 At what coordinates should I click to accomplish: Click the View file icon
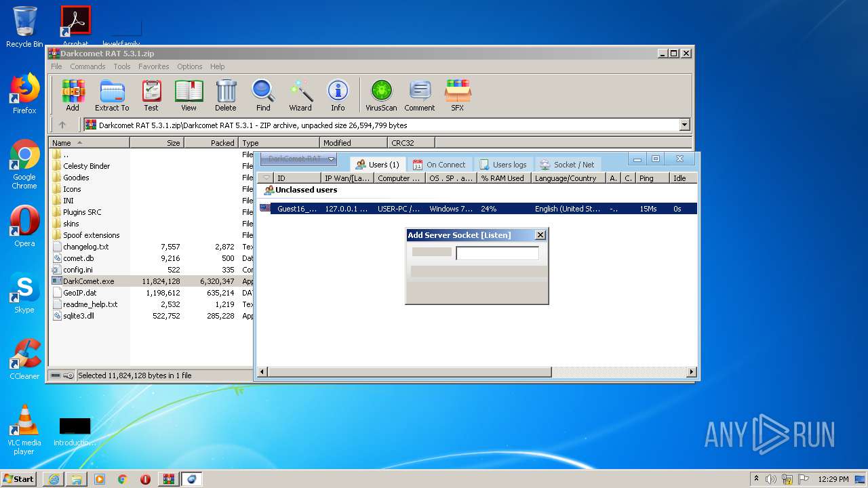click(x=189, y=96)
